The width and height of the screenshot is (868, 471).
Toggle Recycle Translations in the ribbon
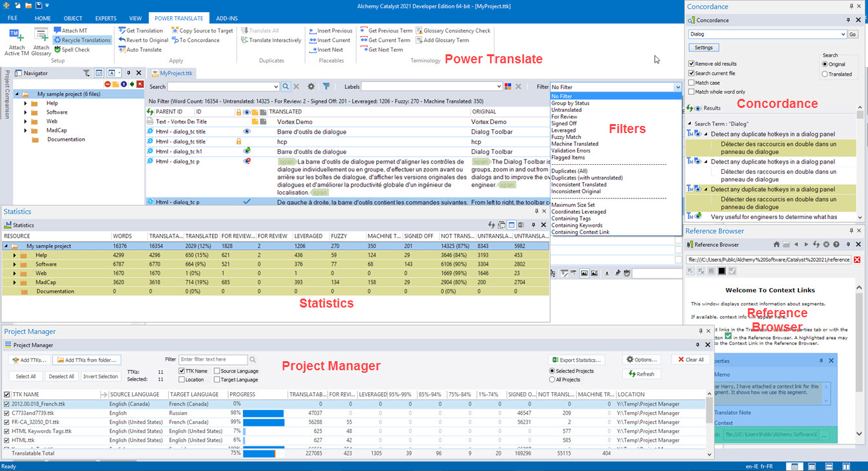point(82,40)
